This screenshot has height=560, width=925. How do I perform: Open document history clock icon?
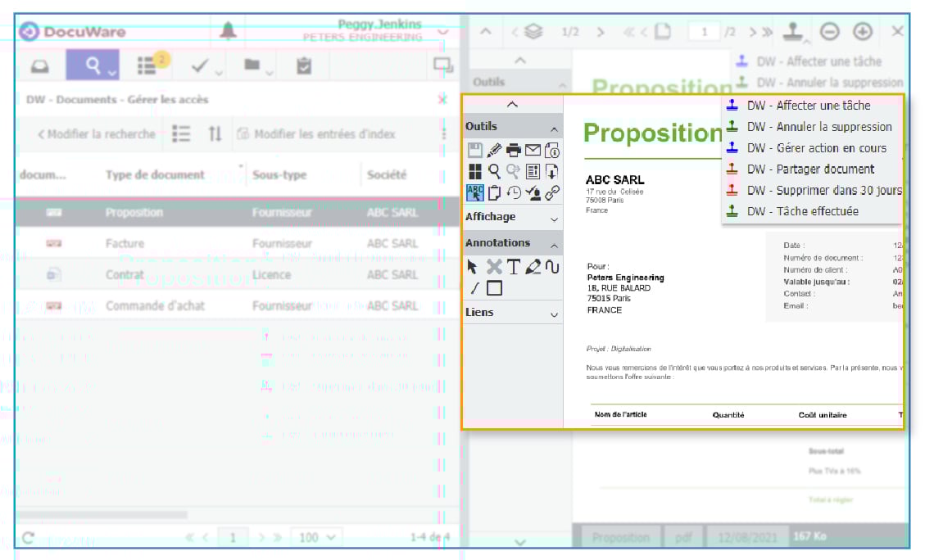(514, 193)
